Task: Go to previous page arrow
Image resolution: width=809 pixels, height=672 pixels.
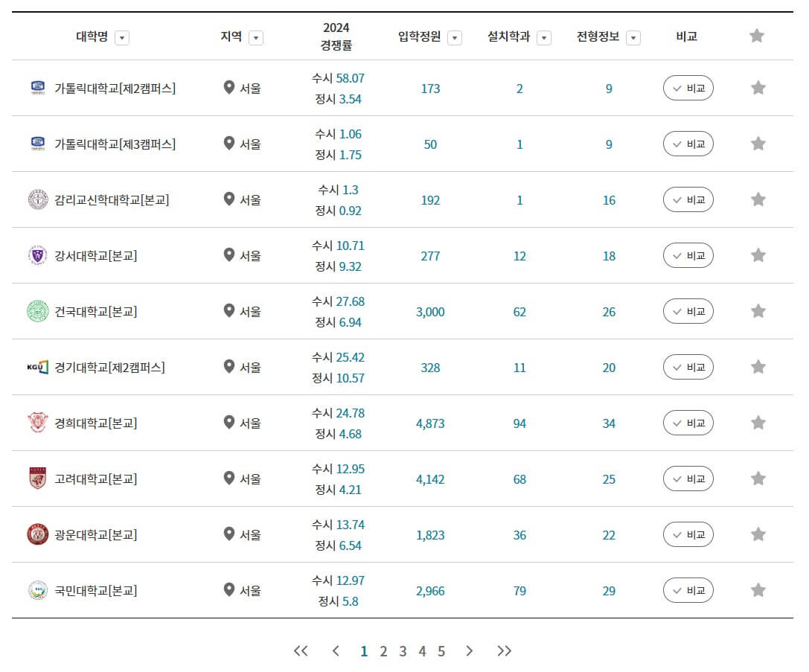Action: [x=336, y=651]
